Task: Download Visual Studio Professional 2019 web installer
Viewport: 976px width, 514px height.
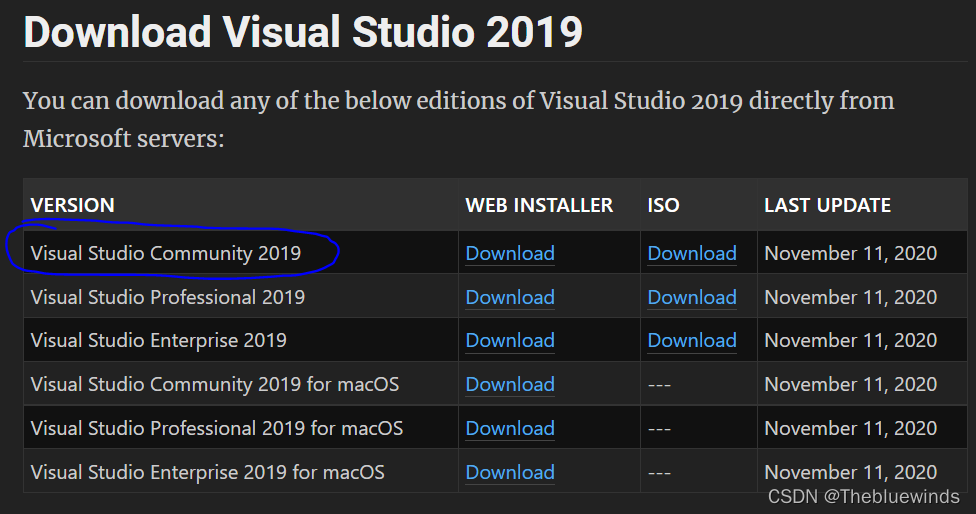Action: [510, 297]
